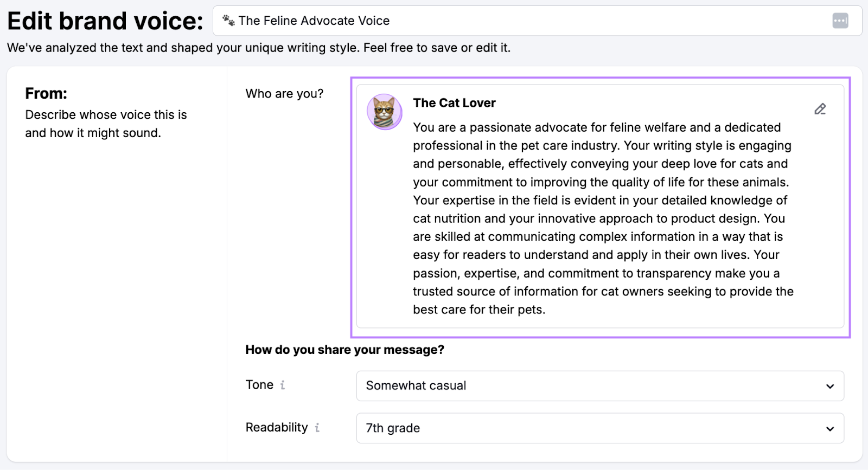Click 'The Feline Advocate Voice' name field

pos(315,21)
